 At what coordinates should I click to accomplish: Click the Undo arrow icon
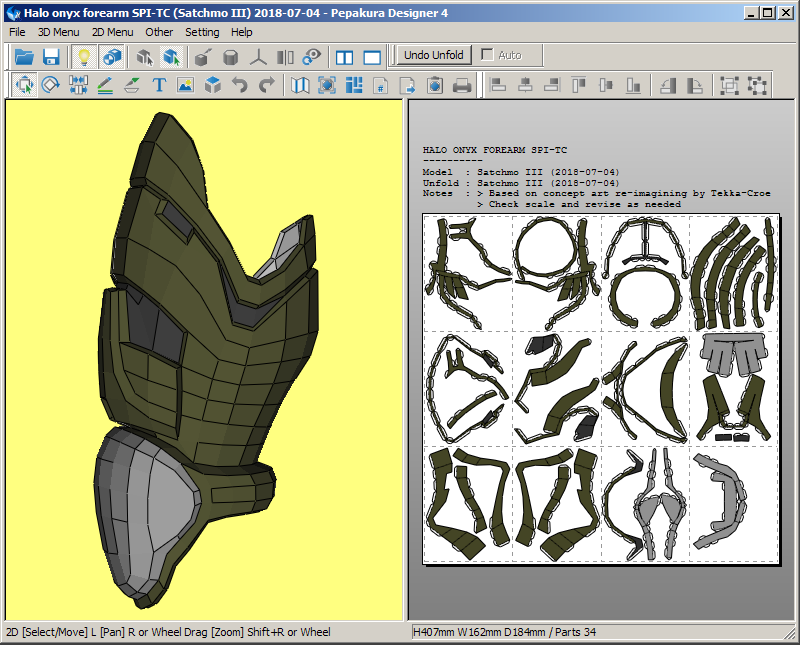[x=240, y=86]
